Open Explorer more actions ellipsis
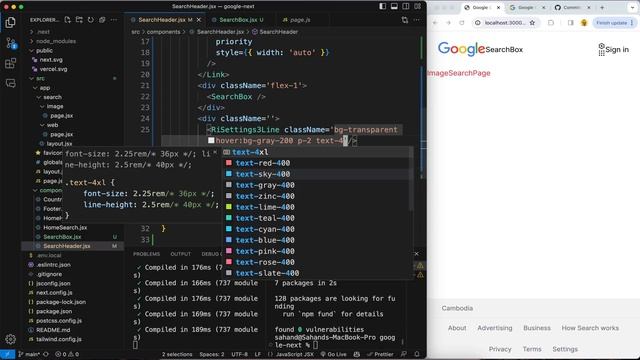Viewport: 640px width, 360px height. 114,20
